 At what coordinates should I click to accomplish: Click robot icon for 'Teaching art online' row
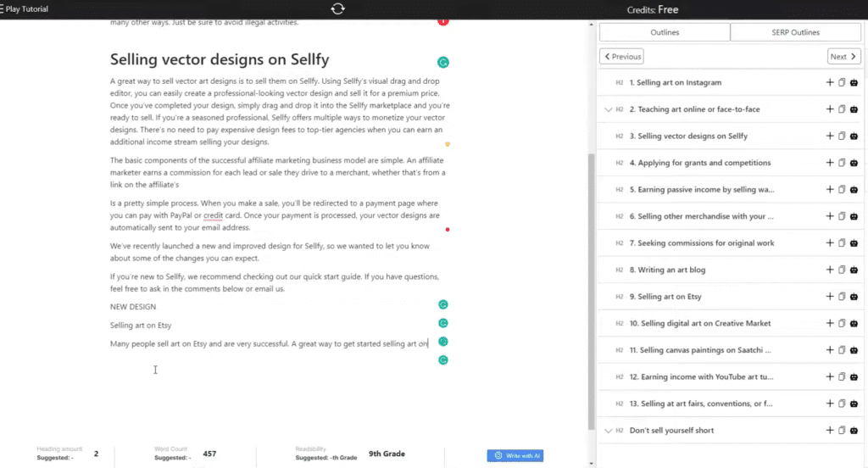pos(854,109)
